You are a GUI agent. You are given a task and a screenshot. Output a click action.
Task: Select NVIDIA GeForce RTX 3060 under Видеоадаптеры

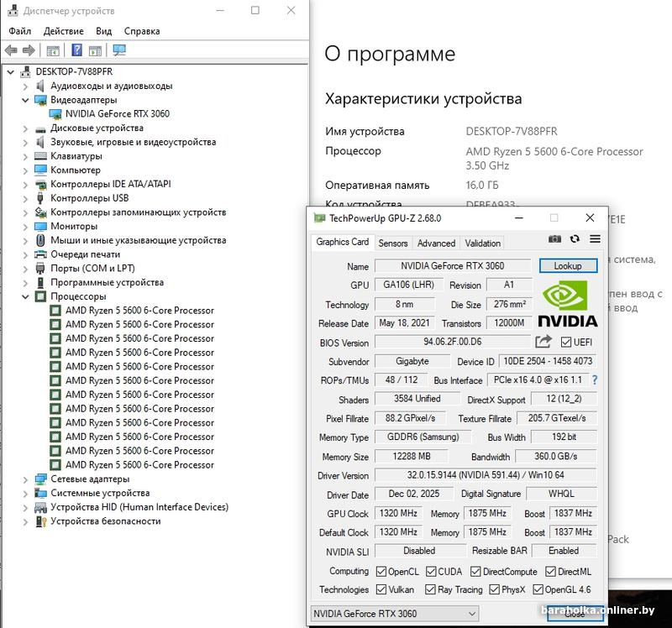click(117, 114)
